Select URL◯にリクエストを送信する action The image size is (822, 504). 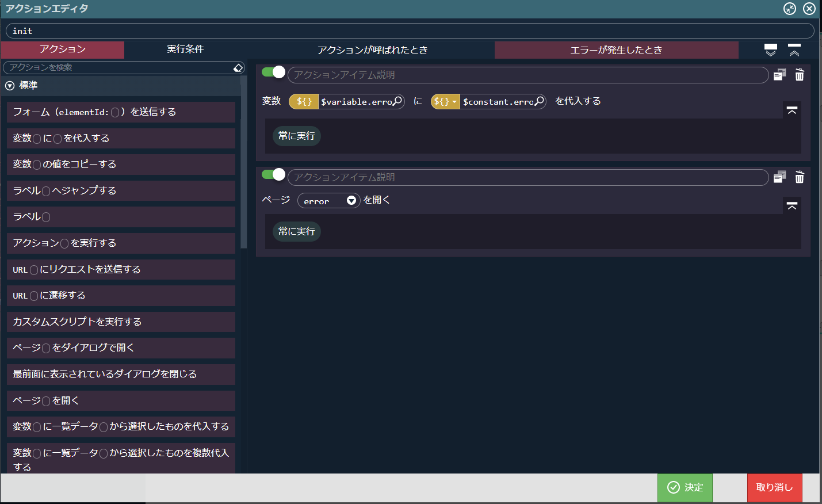[121, 269]
